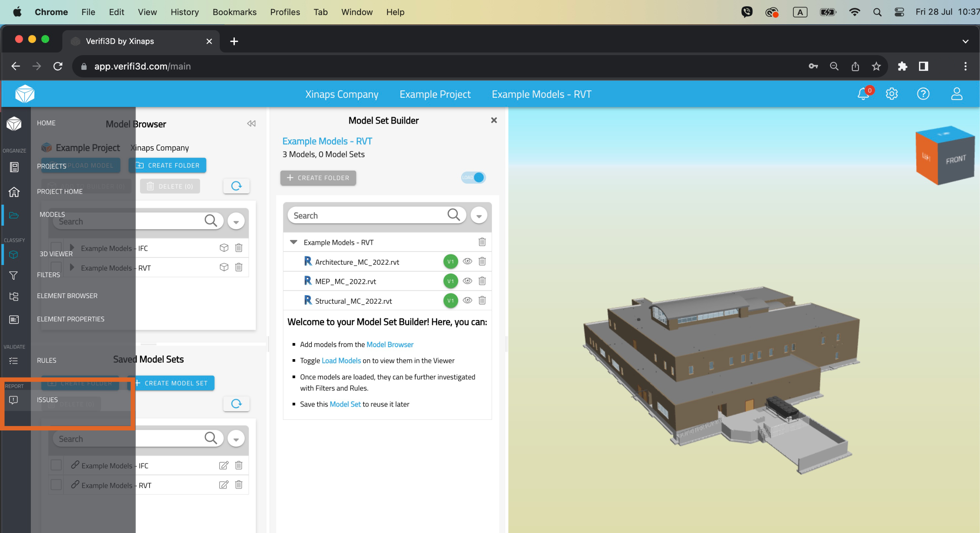The height and width of the screenshot is (533, 980).
Task: Select the 3D Viewer cube icon
Action: coord(14,254)
